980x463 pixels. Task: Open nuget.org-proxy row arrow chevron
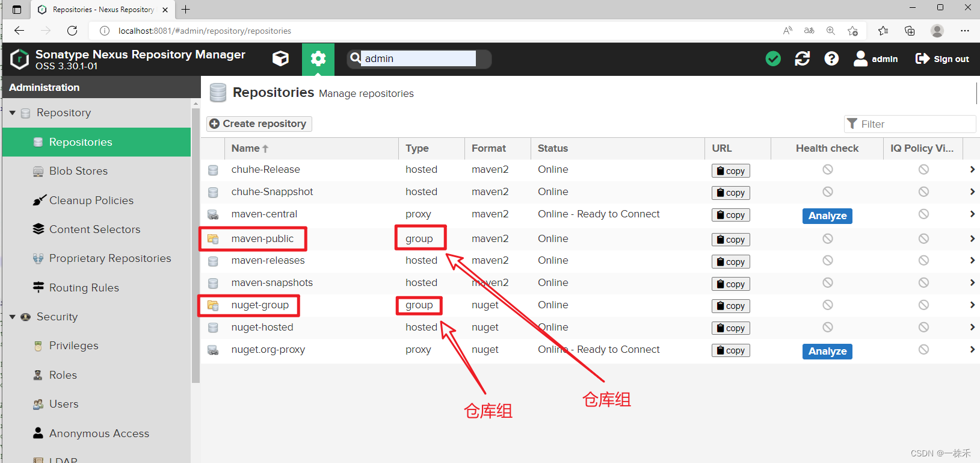click(x=972, y=349)
